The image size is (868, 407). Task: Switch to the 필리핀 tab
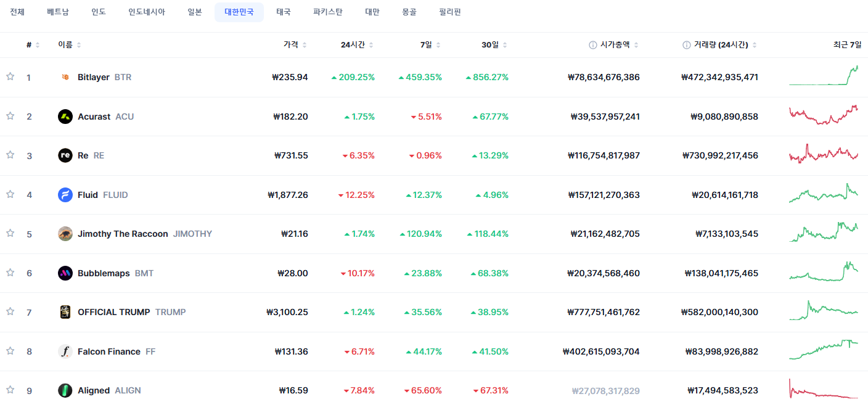coord(450,12)
